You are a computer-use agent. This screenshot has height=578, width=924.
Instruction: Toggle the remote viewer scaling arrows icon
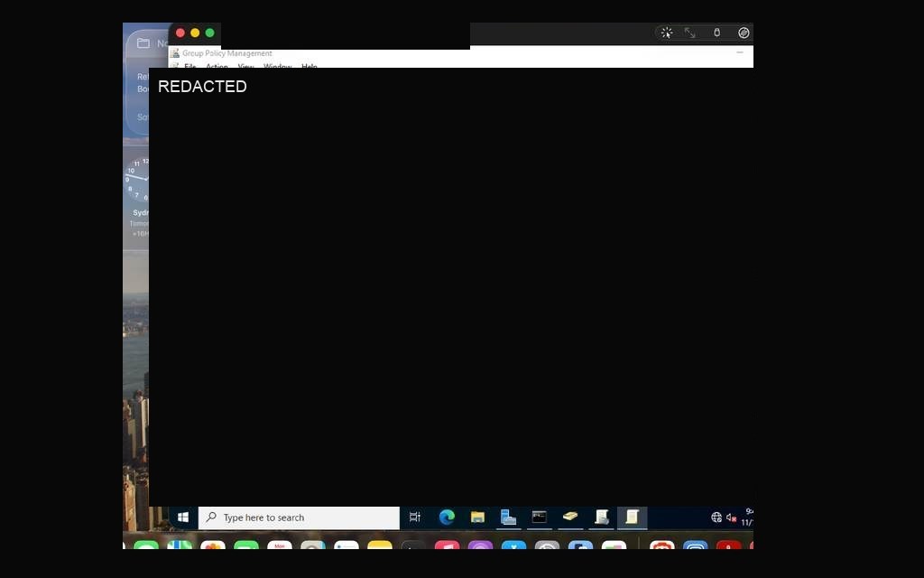tap(689, 33)
